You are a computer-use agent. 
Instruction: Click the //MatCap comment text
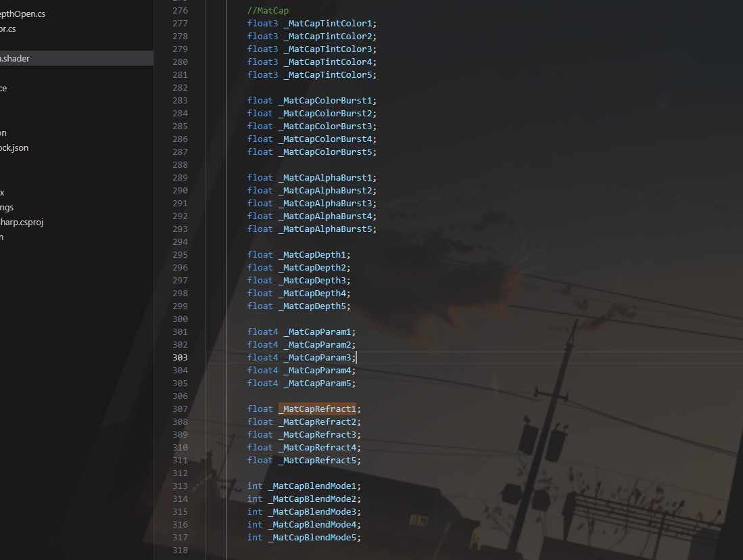268,11
